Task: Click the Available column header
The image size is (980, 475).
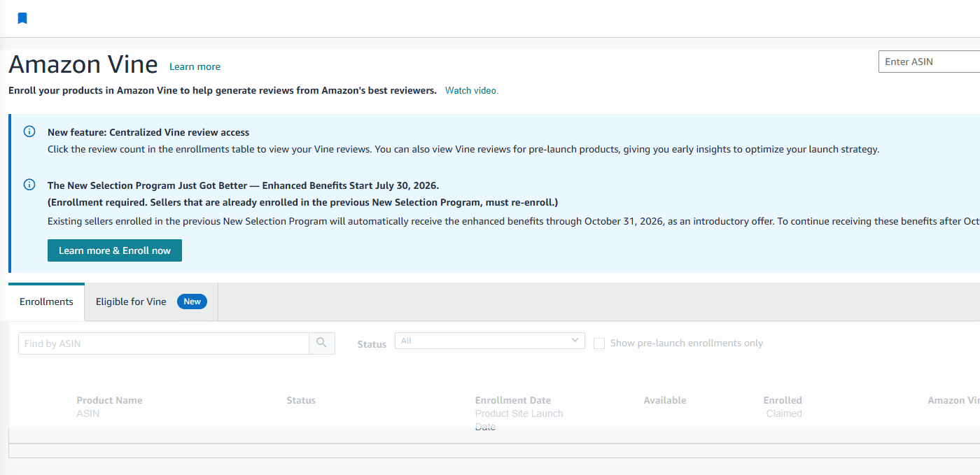Action: coord(665,400)
